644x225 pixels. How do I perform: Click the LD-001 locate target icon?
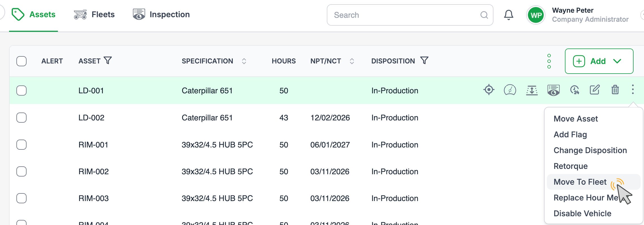click(x=489, y=90)
